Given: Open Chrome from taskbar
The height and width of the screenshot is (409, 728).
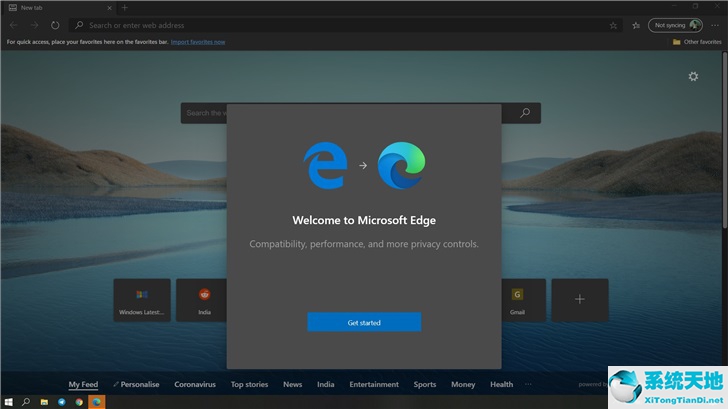Looking at the screenshot, I should (x=79, y=402).
